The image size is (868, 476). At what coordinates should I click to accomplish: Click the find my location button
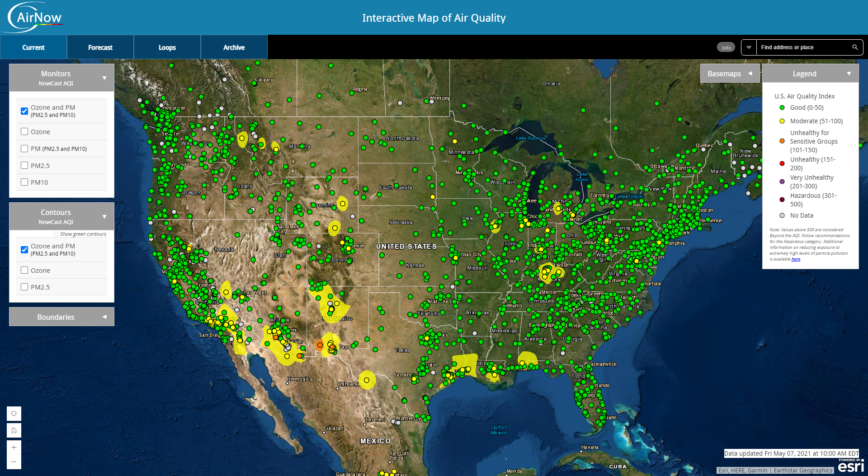[x=14, y=414]
